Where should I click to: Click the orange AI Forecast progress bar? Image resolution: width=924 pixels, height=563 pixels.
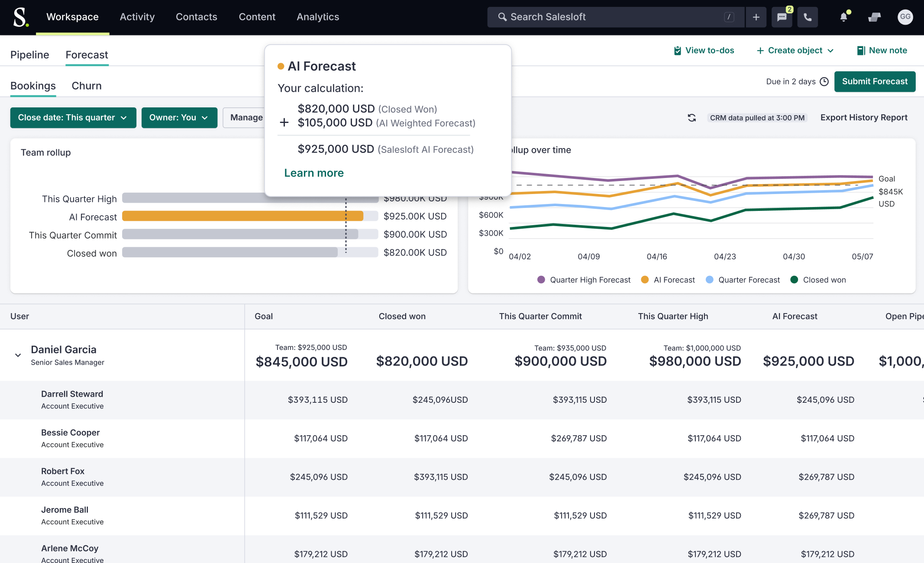pos(242,216)
